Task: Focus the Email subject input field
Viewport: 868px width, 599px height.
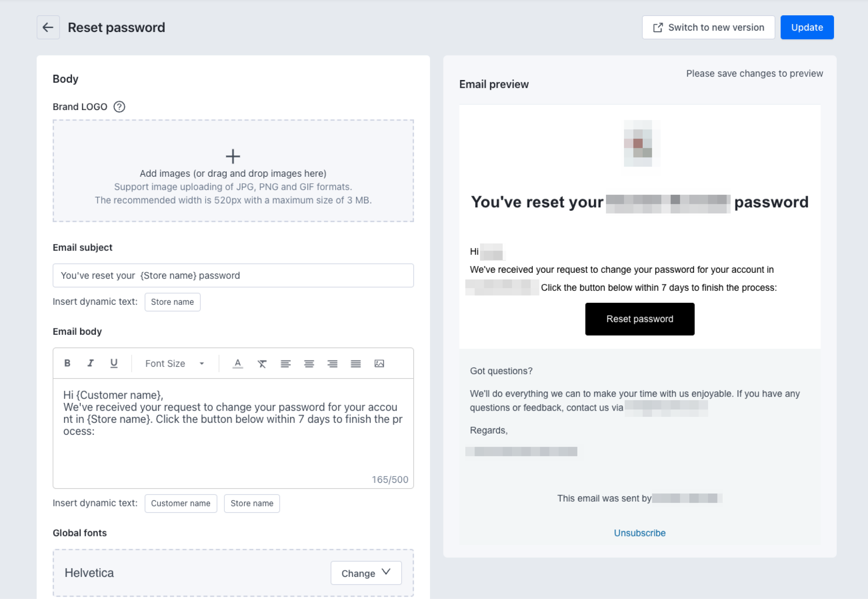Action: click(x=233, y=275)
